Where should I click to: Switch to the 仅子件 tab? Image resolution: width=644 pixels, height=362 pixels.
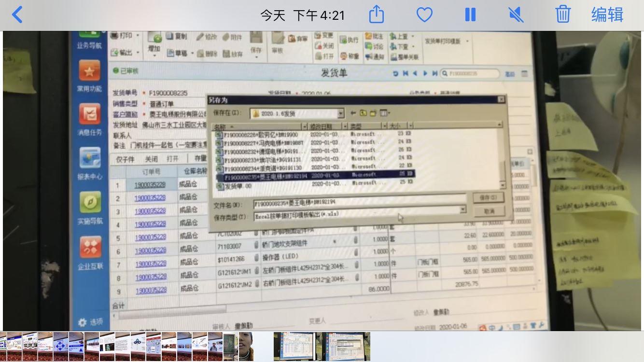coord(125,159)
